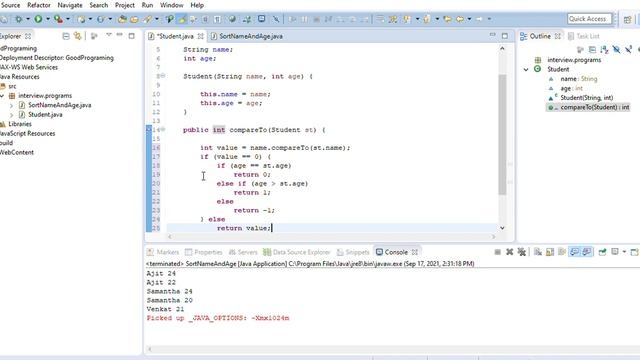Select the name : String field in Outline

pos(578,79)
